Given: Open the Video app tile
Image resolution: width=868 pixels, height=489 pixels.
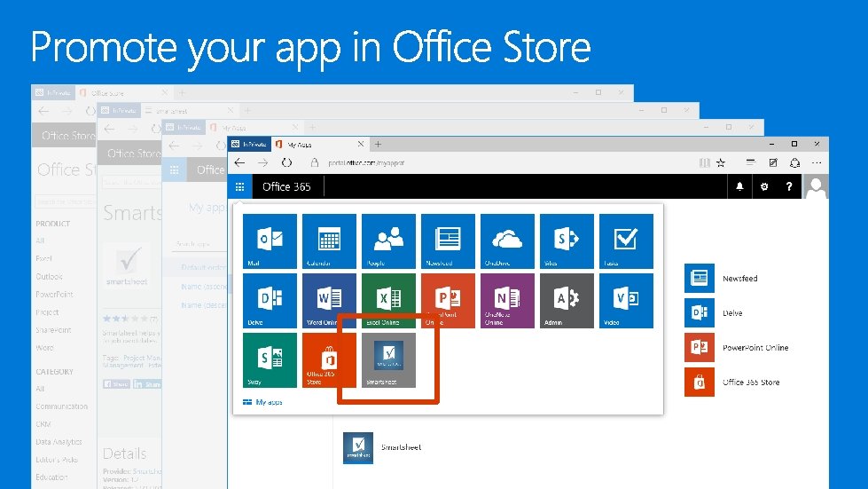Looking at the screenshot, I should [626, 301].
